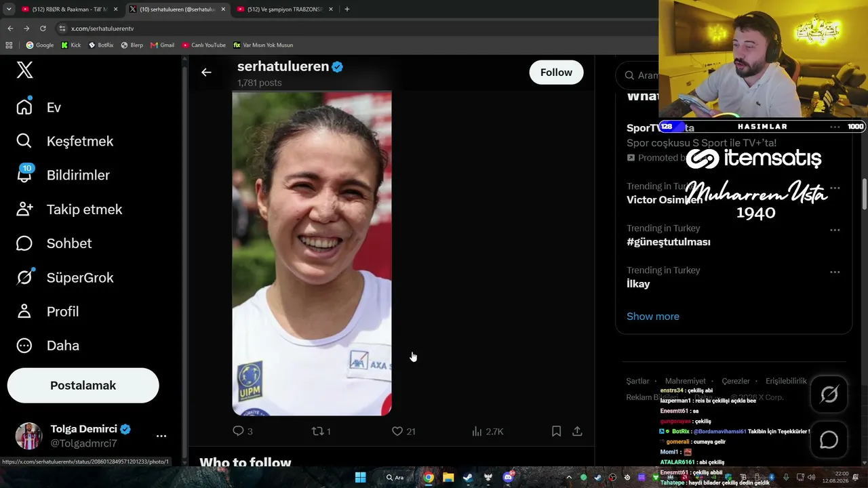Like the post with 21 likes
The height and width of the screenshot is (488, 868).
[397, 431]
